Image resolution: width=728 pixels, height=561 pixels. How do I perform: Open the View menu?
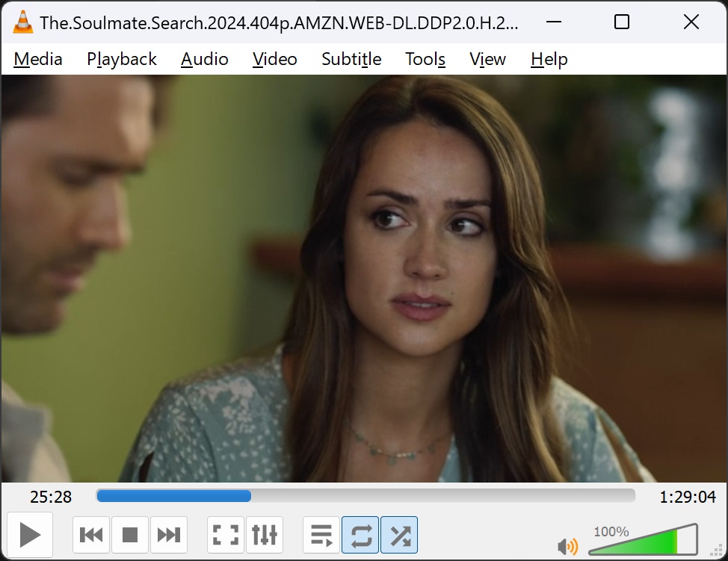click(487, 59)
